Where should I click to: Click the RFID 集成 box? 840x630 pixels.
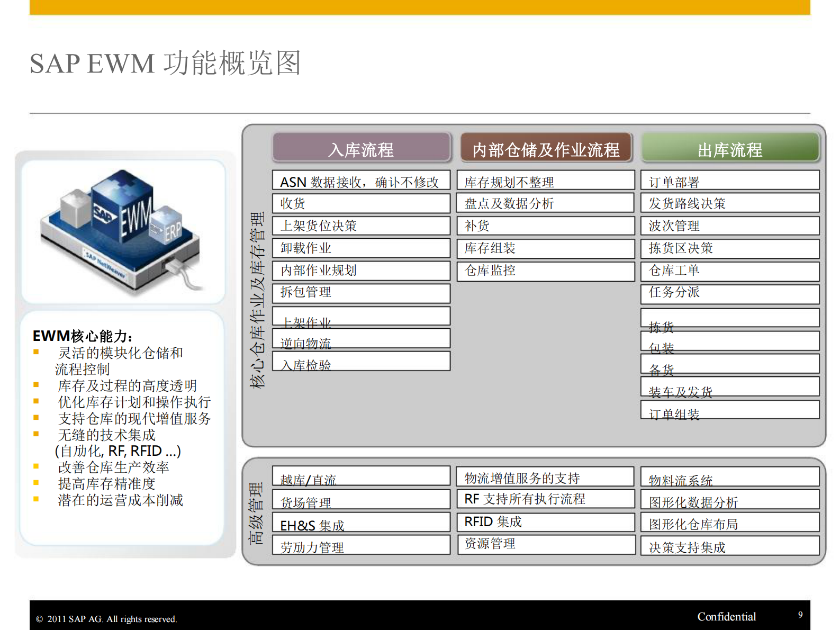(x=546, y=522)
